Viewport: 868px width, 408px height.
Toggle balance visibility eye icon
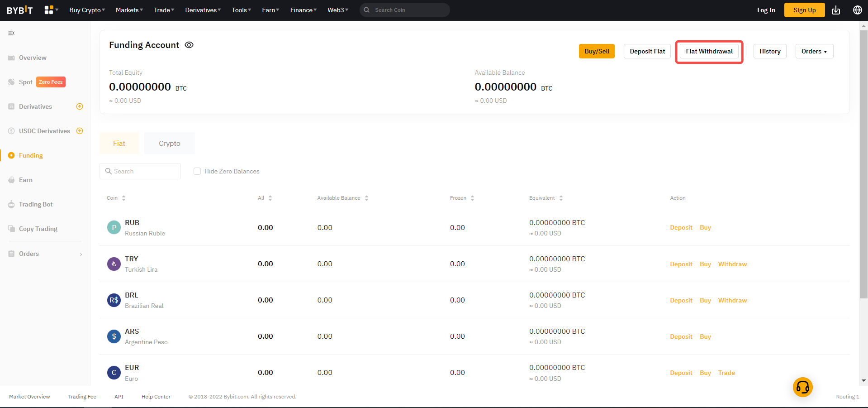pyautogui.click(x=189, y=45)
